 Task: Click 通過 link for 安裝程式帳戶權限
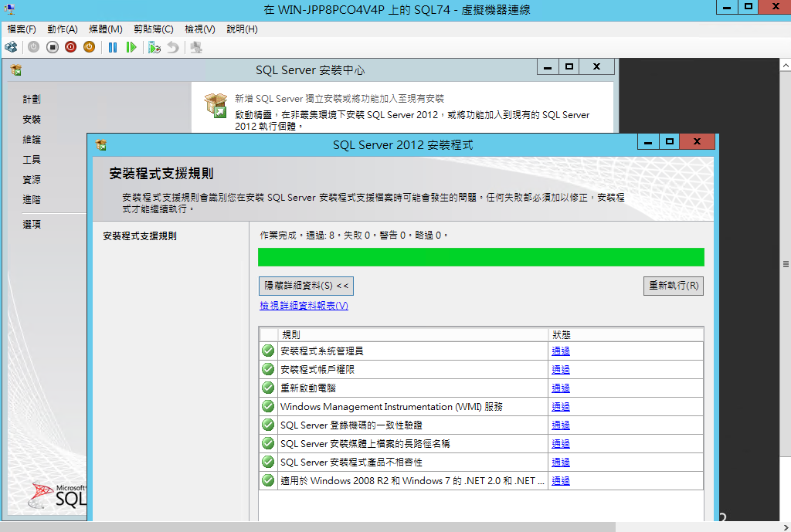[561, 370]
